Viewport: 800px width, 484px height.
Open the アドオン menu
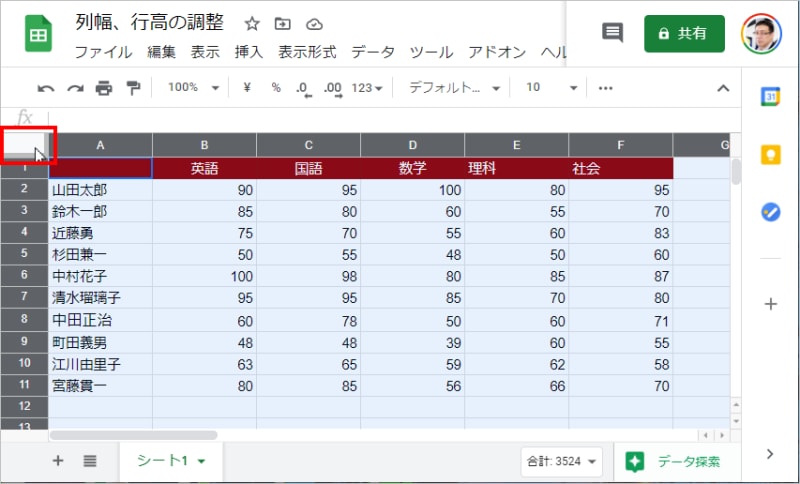tap(497, 53)
